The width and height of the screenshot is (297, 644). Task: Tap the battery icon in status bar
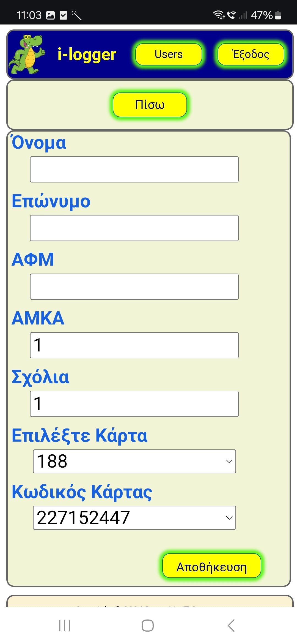[x=278, y=15]
